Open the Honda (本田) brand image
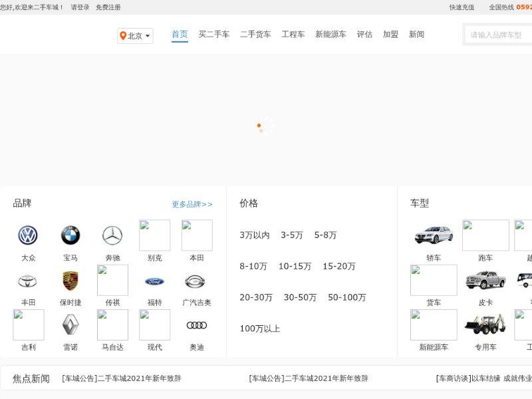The width and height of the screenshot is (532, 399). click(197, 235)
